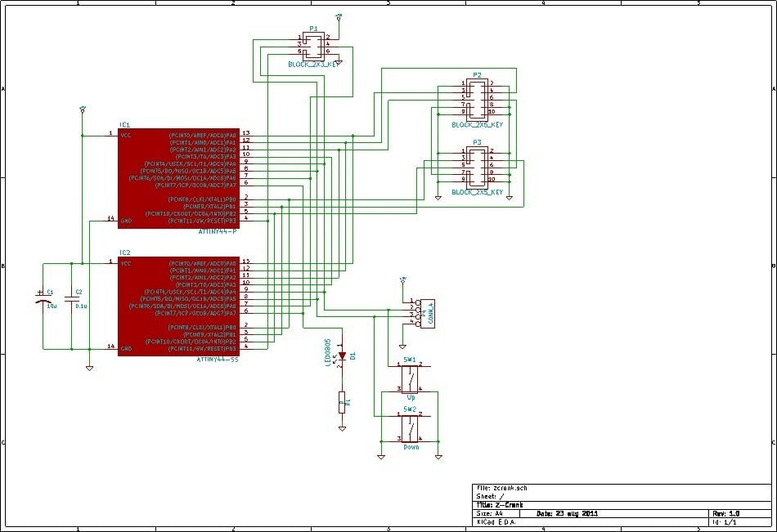Viewport: 777px width, 532px height.
Task: Select the P3 BLOCK_2X5_KEY connector symbol
Action: pyautogui.click(x=476, y=166)
